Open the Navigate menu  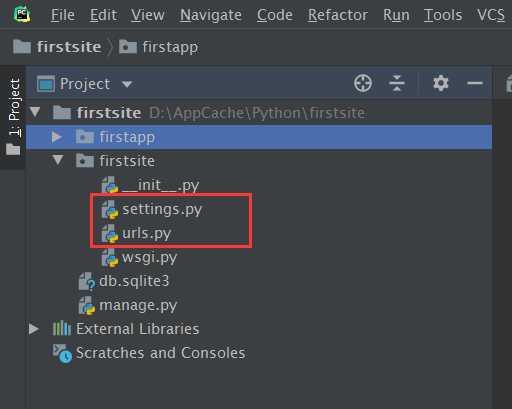coord(211,15)
